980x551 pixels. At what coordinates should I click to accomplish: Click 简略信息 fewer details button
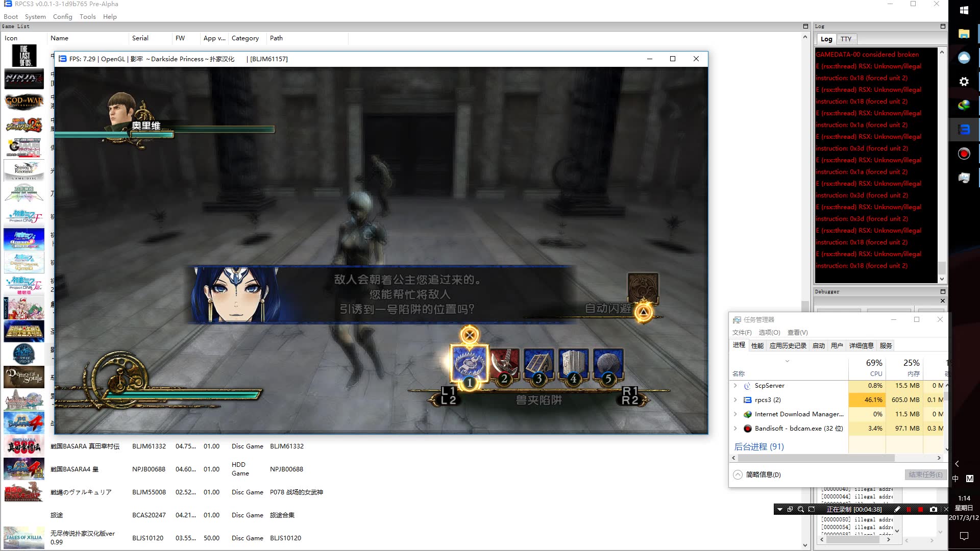tap(757, 474)
